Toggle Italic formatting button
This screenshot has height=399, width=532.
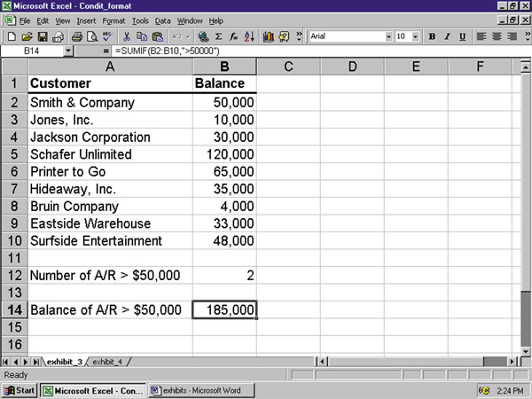(448, 36)
